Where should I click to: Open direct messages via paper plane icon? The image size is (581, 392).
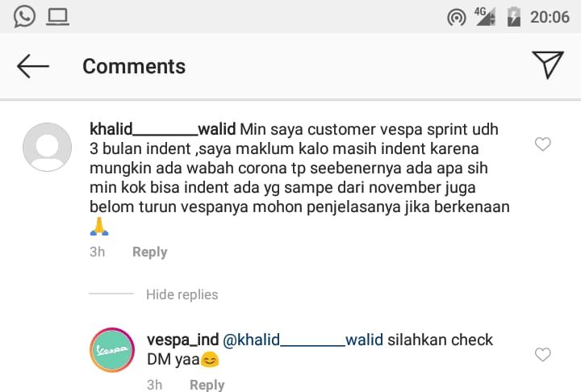[548, 65]
